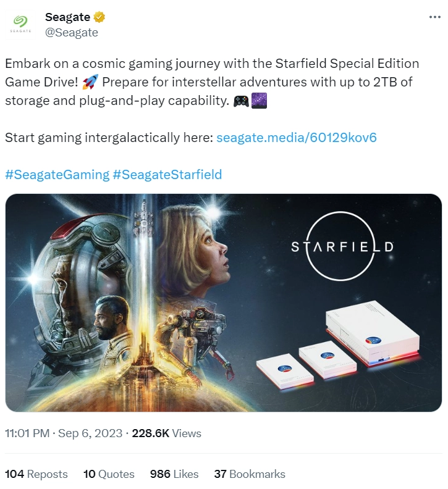Show the 10 Quotes list
This screenshot has width=448, height=489.
pyautogui.click(x=109, y=474)
